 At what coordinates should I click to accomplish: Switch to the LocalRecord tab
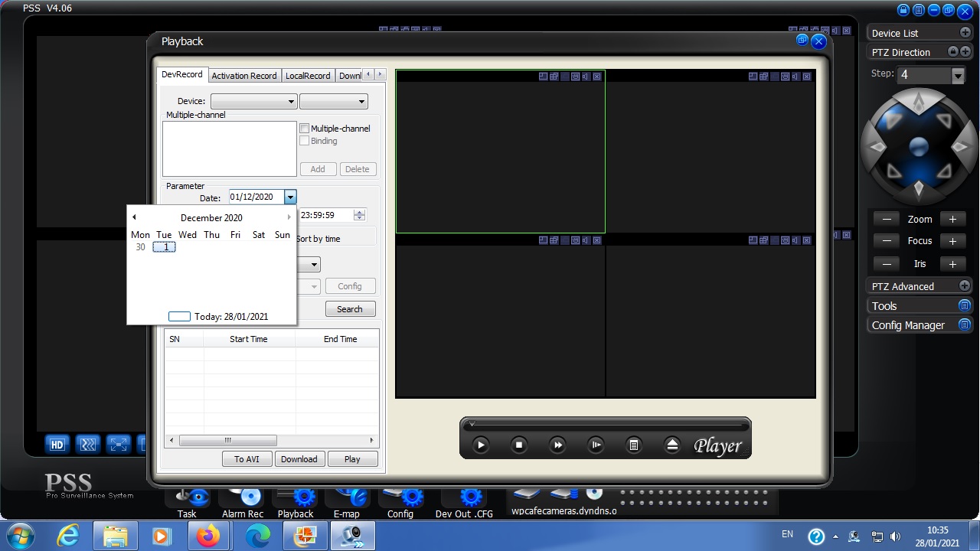tap(308, 76)
